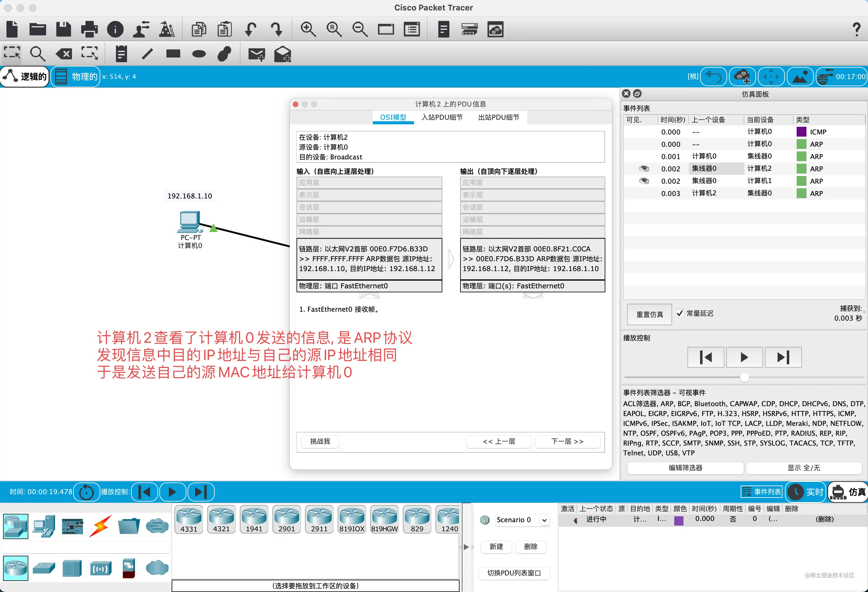Select the 4331 router device
Viewport: 868px width, 592px height.
click(x=189, y=519)
